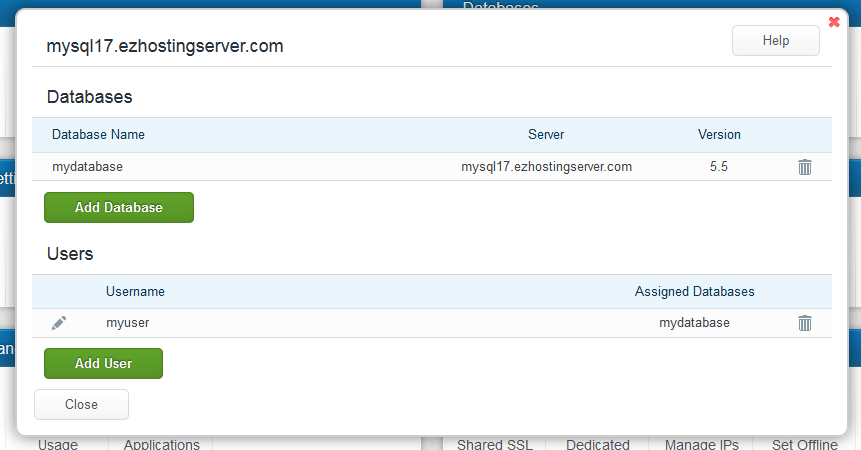Click the Assigned Databases column header

tap(694, 291)
